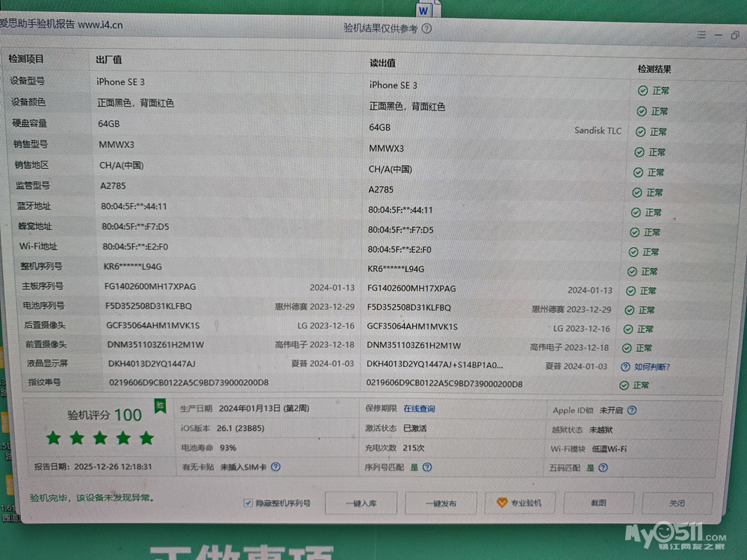Image resolution: width=747 pixels, height=560 pixels.
Task: Open 专业验机 with the diamond icon
Action: coord(519,503)
